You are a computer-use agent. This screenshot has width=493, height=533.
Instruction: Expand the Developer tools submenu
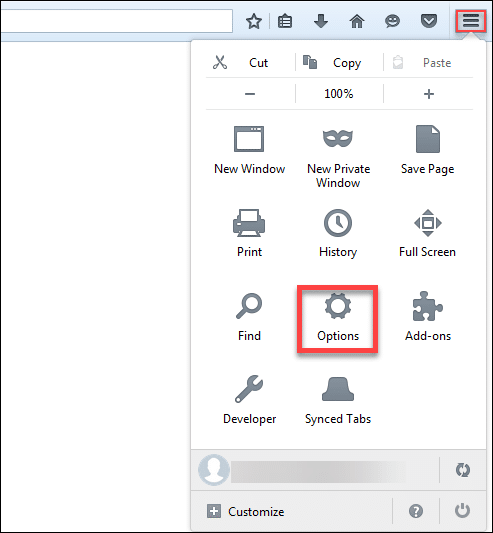pos(249,400)
